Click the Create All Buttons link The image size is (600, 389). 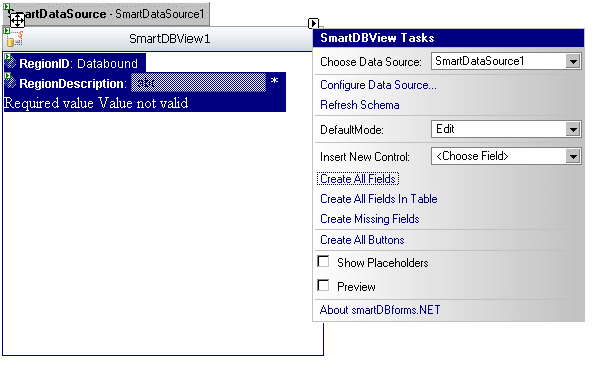point(362,240)
